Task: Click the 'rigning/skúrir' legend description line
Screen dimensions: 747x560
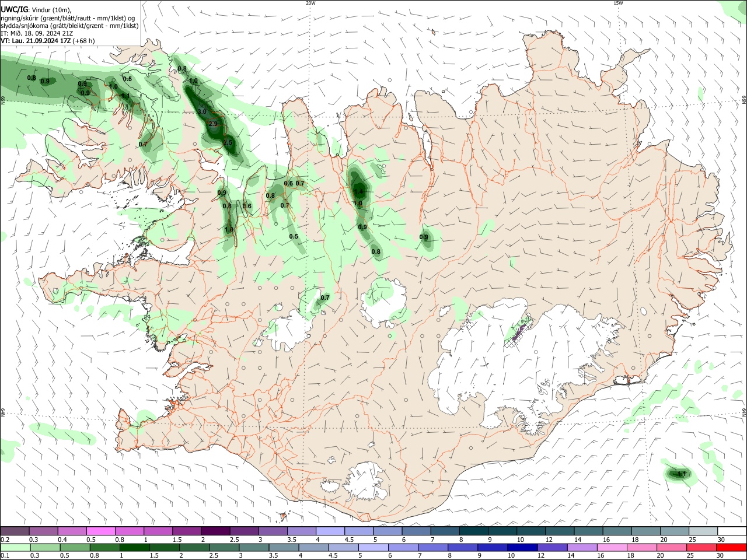Action: click(67, 18)
